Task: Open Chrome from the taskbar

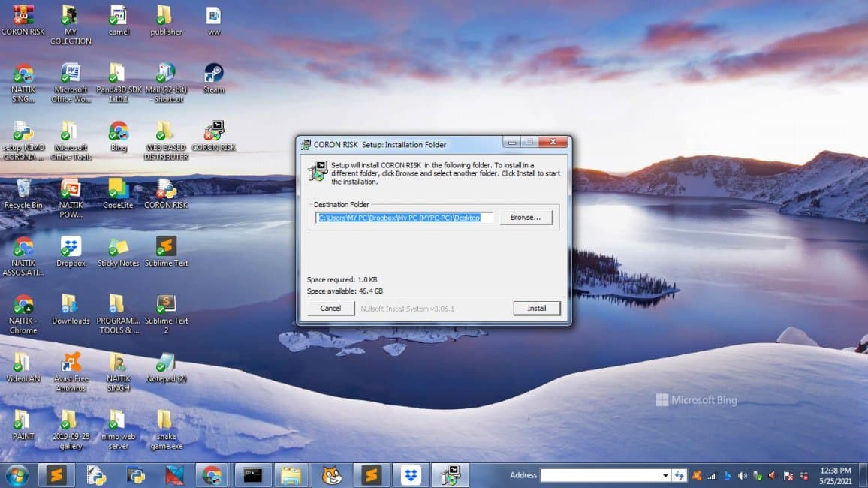Action: 212,475
